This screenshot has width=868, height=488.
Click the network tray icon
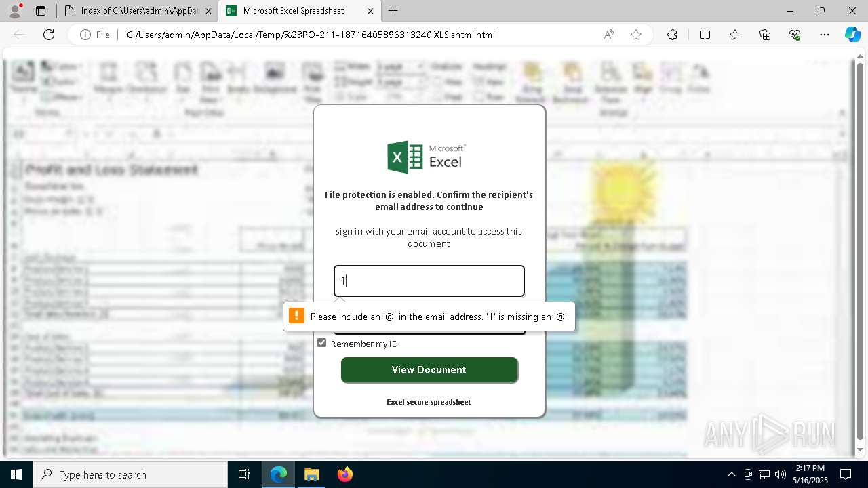pos(764,474)
